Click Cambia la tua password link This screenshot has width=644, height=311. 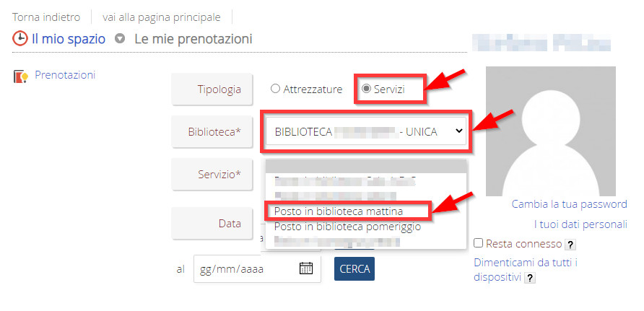click(569, 204)
